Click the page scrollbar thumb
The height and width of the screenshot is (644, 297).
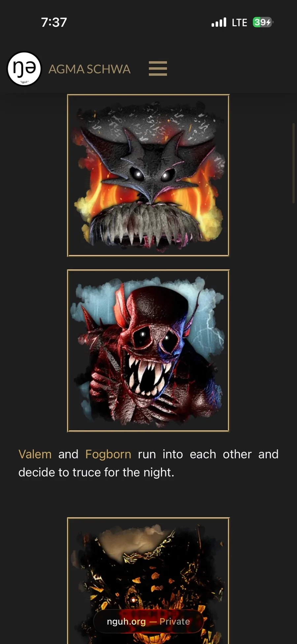click(x=293, y=163)
